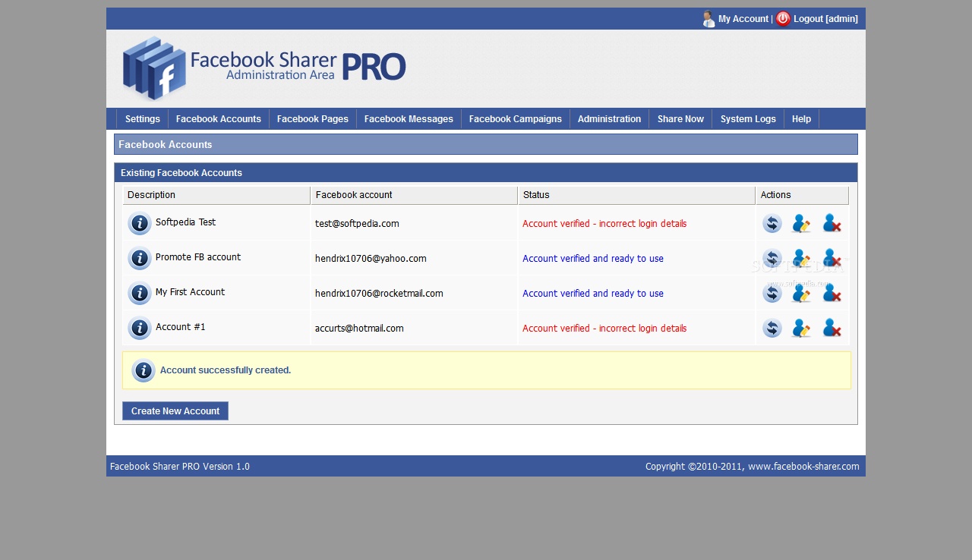This screenshot has width=972, height=560.
Task: Click the My Account link
Action: tap(743, 19)
